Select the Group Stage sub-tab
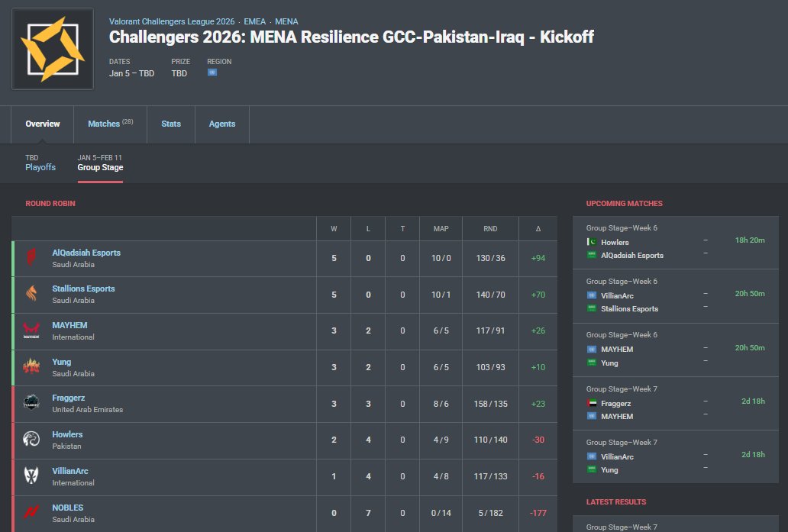 point(100,163)
